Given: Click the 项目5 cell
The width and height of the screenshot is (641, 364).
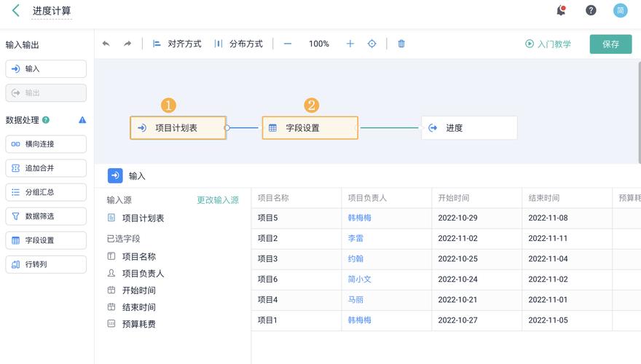Looking at the screenshot, I should point(296,218).
